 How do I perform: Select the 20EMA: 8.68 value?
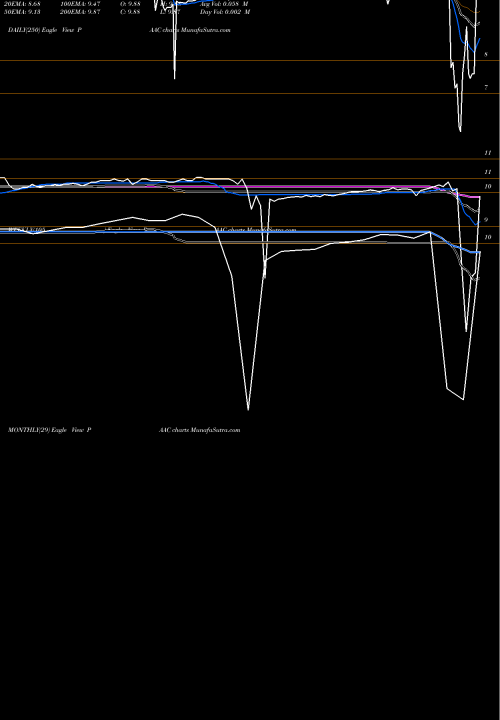(x=22, y=4)
